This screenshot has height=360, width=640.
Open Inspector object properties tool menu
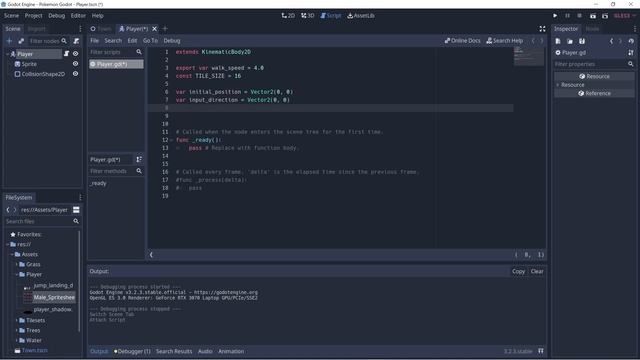click(x=631, y=53)
